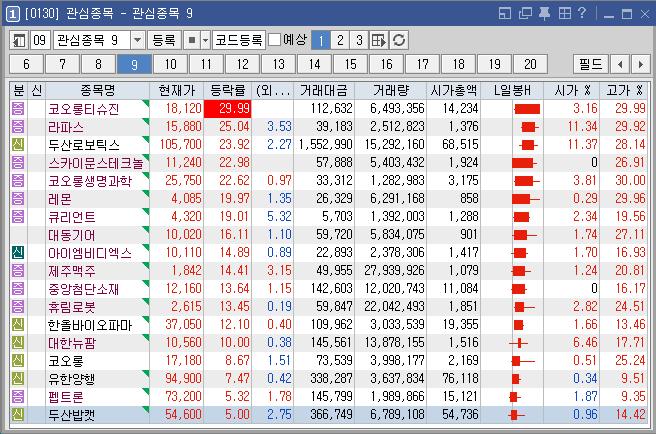The image size is (656, 434).
Task: Expand the arrow next to the square button
Action: pyautogui.click(x=205, y=41)
